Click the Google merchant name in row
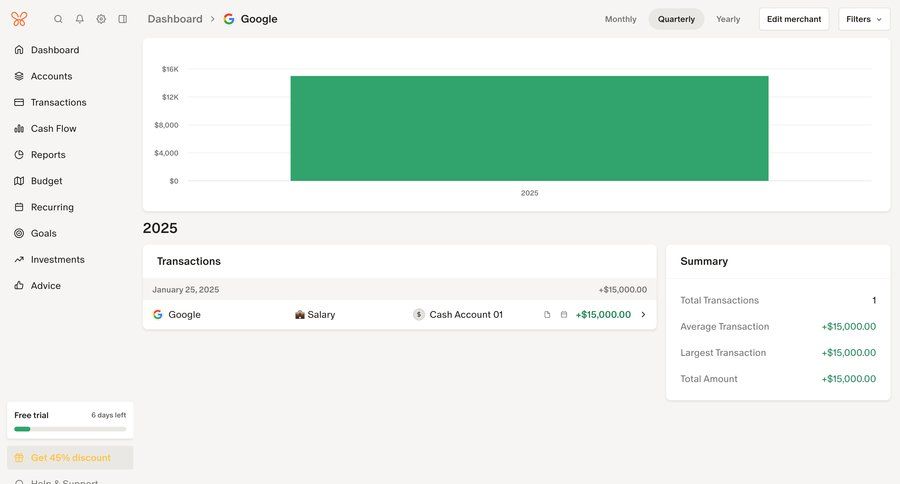 184,315
